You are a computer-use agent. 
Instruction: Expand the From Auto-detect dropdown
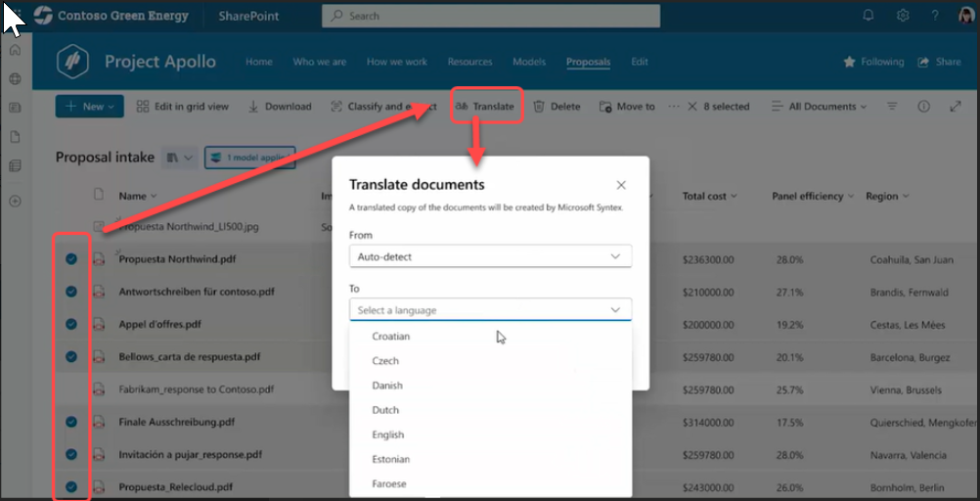pos(490,256)
